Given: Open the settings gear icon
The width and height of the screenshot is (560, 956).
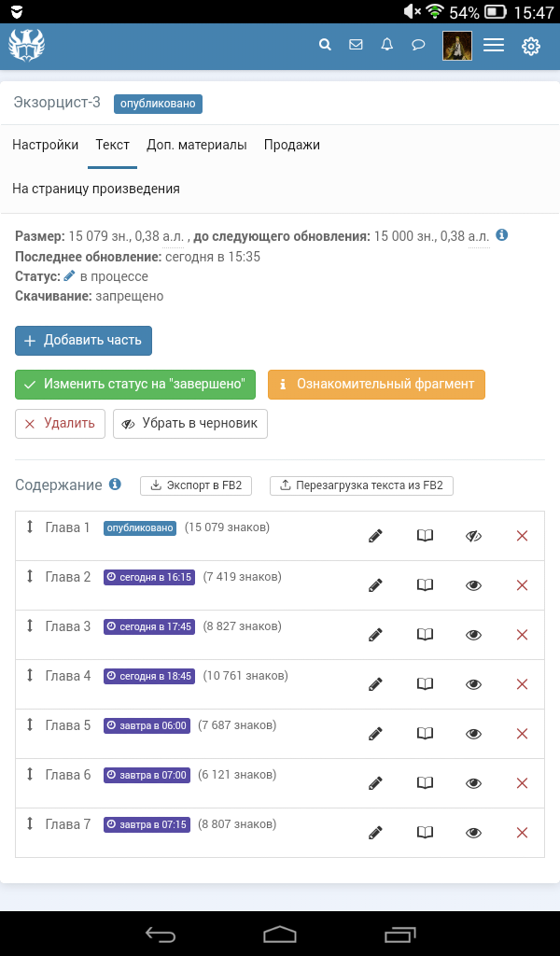Looking at the screenshot, I should [531, 45].
